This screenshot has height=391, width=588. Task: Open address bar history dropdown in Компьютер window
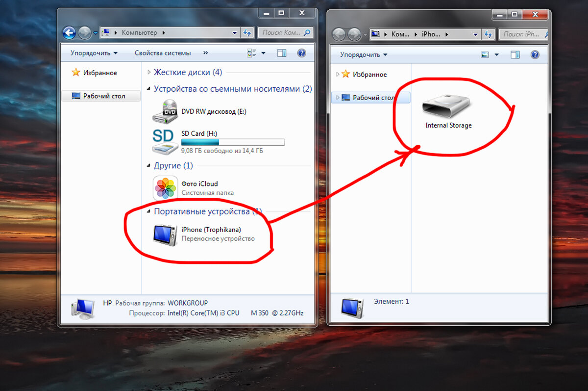tap(235, 33)
